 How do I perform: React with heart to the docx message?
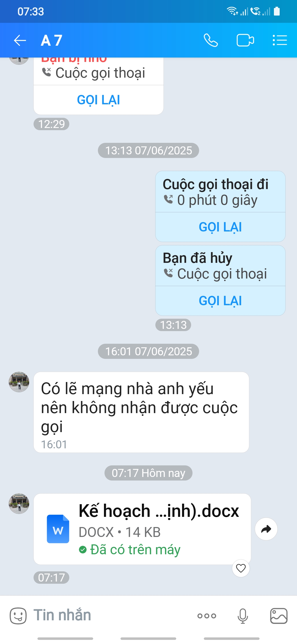[241, 568]
